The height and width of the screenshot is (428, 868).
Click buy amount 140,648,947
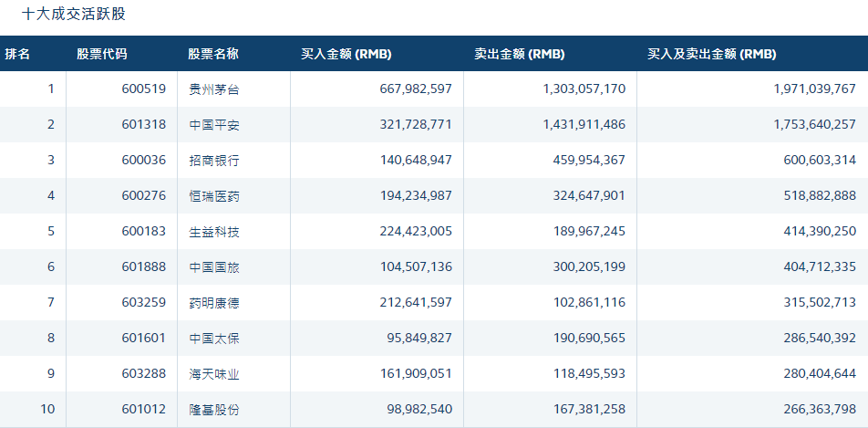point(416,160)
